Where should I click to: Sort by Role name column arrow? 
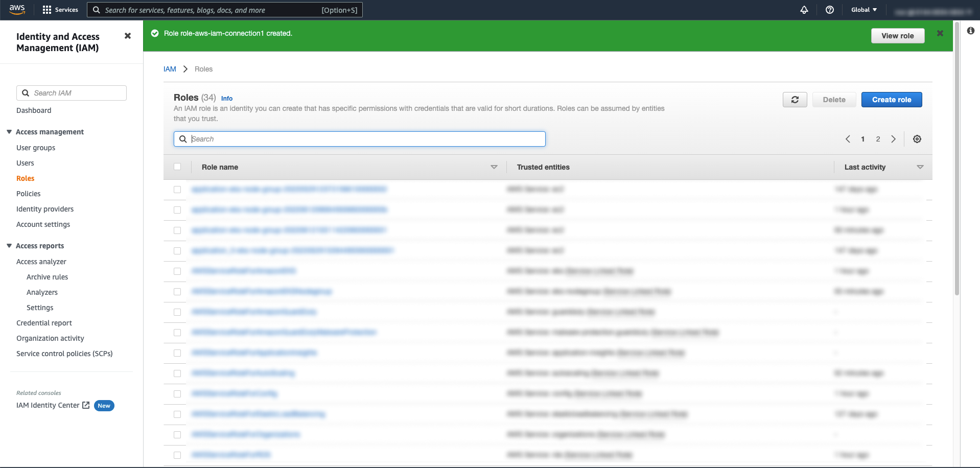click(494, 167)
